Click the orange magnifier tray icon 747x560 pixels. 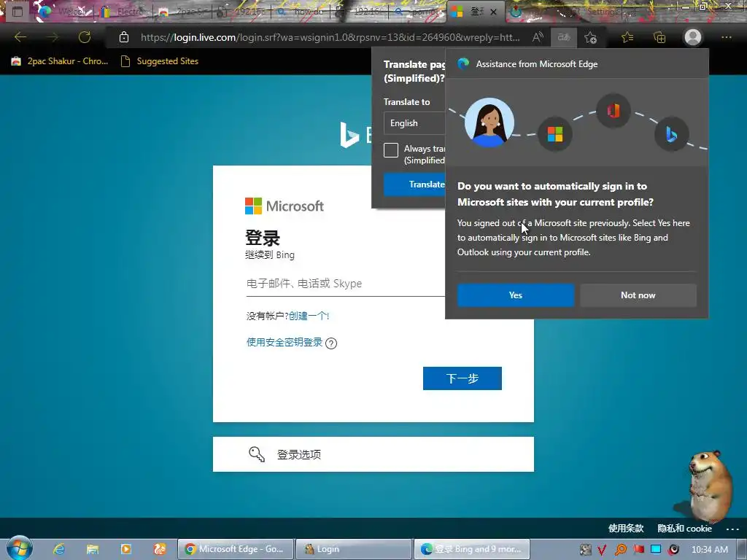[621, 550]
